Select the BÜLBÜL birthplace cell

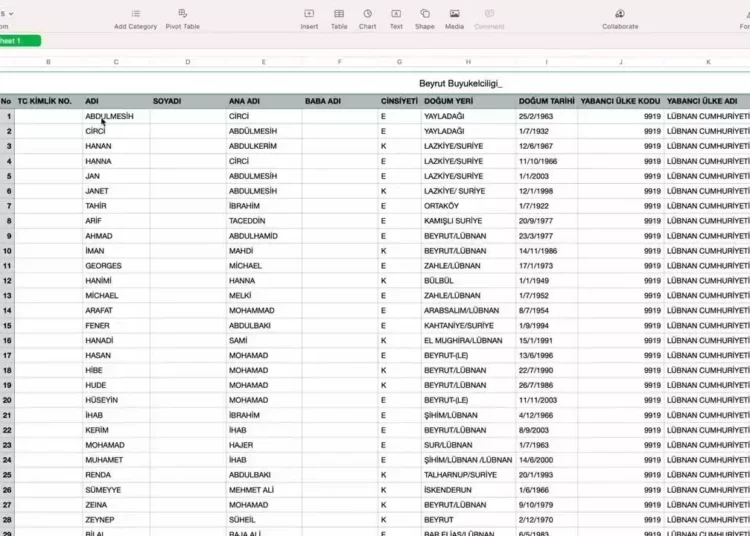[x=468, y=280]
